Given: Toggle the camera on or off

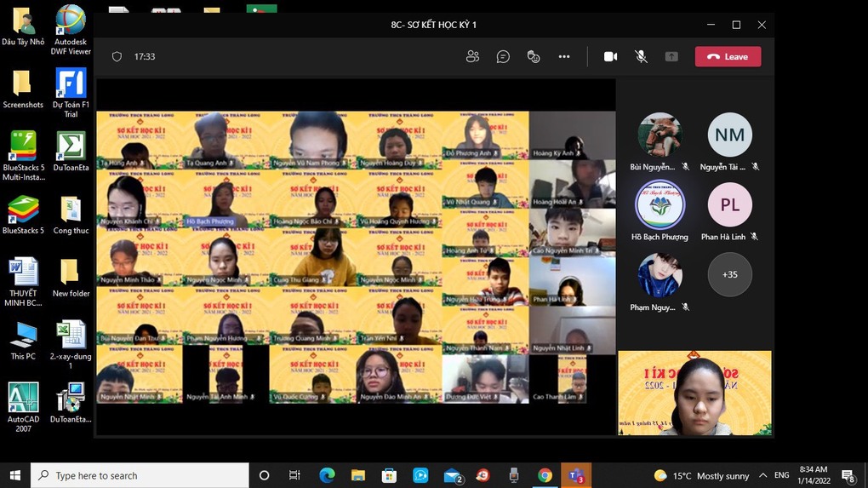Looking at the screenshot, I should (610, 57).
